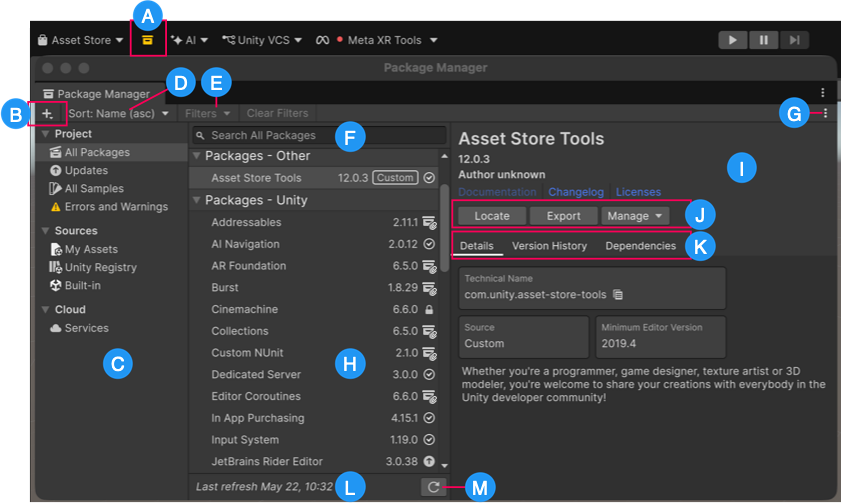Collapse the Sources section
This screenshot has height=503, width=841.
click(46, 231)
